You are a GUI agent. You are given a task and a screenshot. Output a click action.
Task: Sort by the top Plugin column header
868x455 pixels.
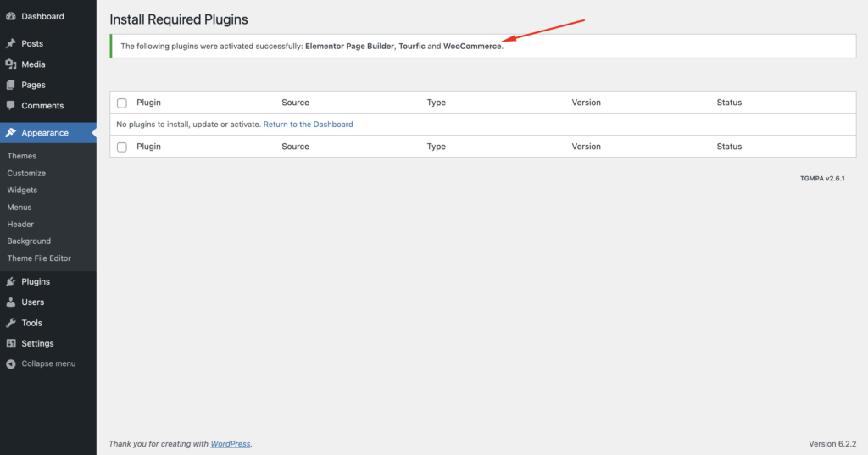(x=148, y=103)
